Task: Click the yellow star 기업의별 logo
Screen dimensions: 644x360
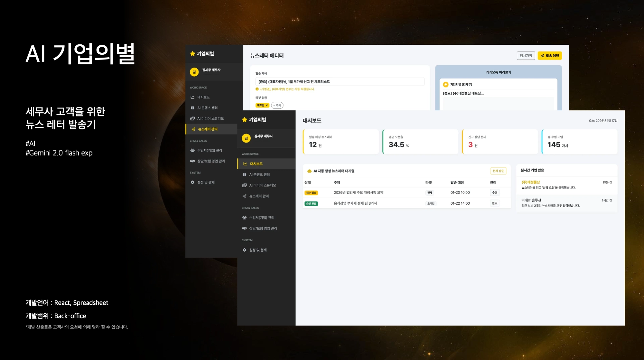Action: (x=245, y=120)
